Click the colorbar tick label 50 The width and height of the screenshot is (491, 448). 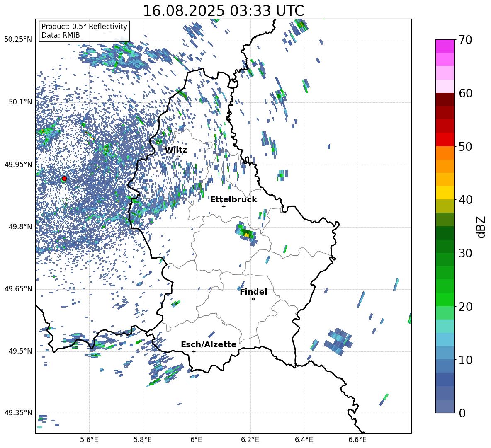tap(465, 147)
